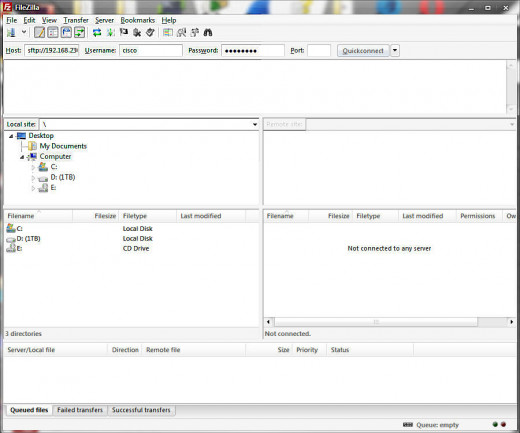Toggle the message log display icon
Image resolution: width=520 pixels, height=433 pixels.
pos(39,32)
